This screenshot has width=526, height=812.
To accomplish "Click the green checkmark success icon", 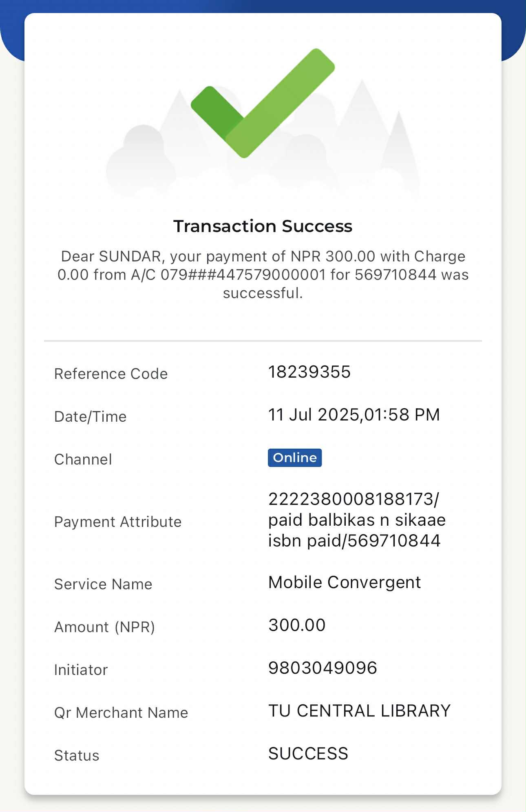I will tap(263, 104).
